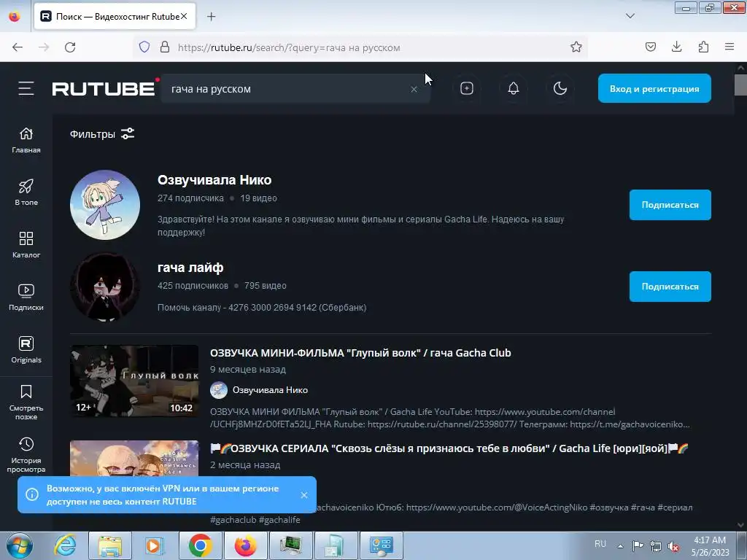Click the muted volume tray icon
This screenshot has width=747, height=560.
pos(673,546)
